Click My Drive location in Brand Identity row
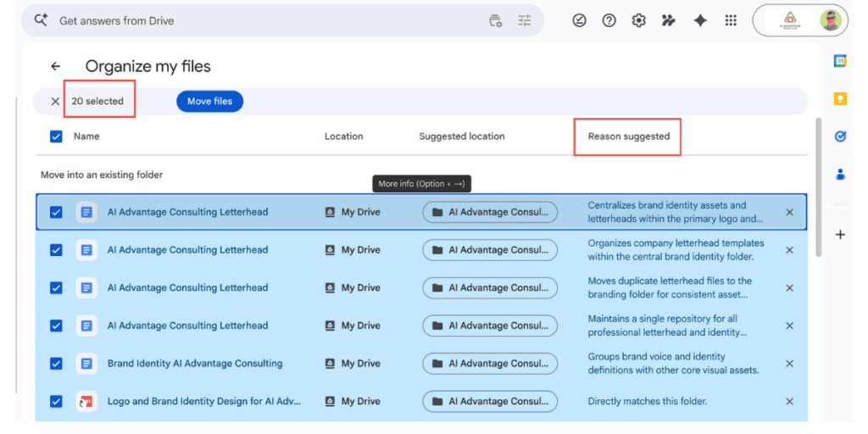868x434 pixels. coord(353,364)
